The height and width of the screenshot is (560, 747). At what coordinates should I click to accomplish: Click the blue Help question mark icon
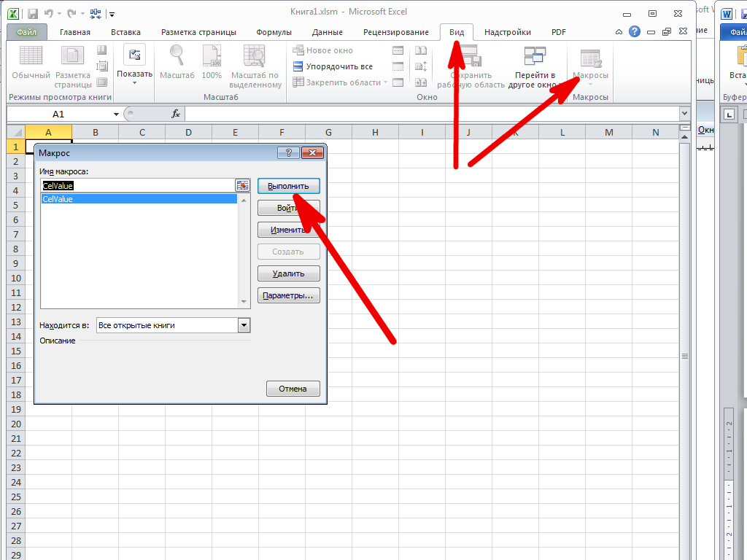coord(634,31)
